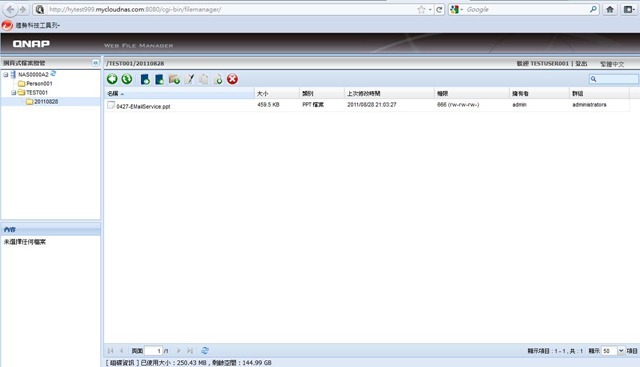Click the browser forward arrow
Image resolution: width=640 pixels, height=367 pixels.
[23, 9]
